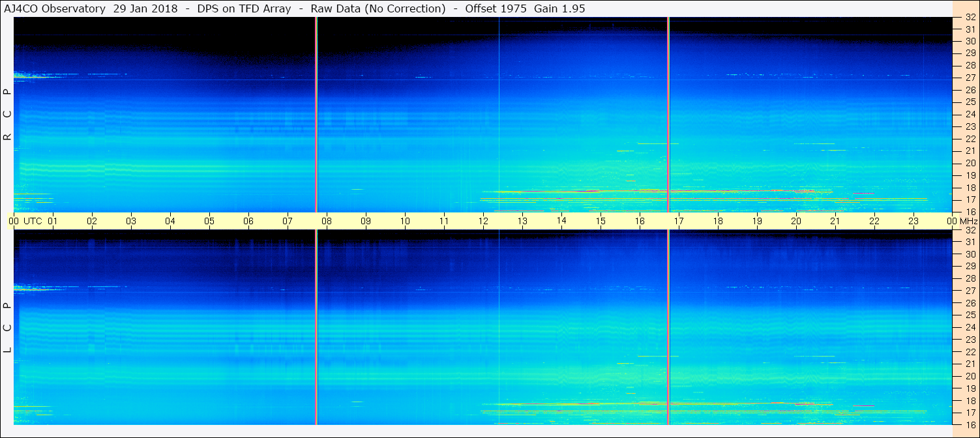The width and height of the screenshot is (980, 438).
Task: Click the "DPS on TFD Array" header text
Action: tap(244, 9)
